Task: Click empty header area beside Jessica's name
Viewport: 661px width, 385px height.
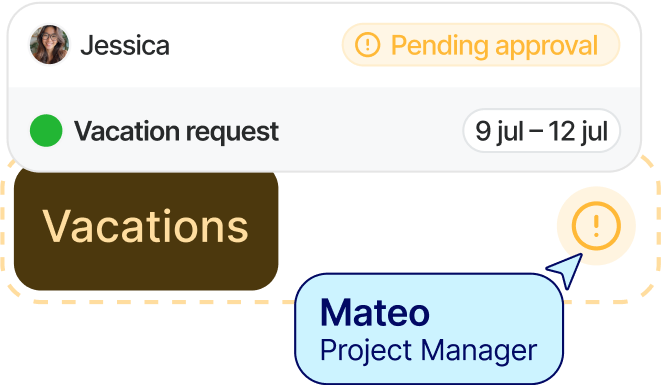Action: [255, 46]
